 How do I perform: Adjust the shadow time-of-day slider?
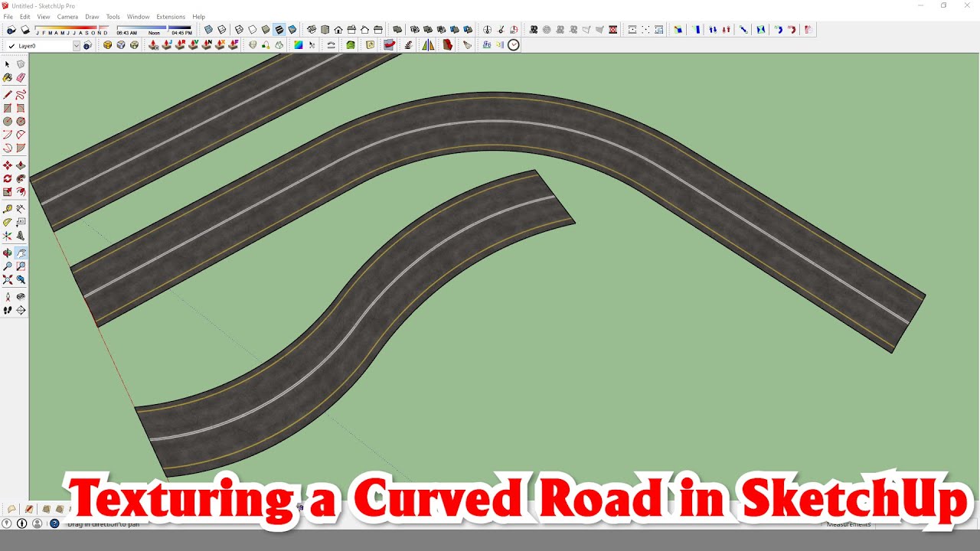[x=154, y=30]
